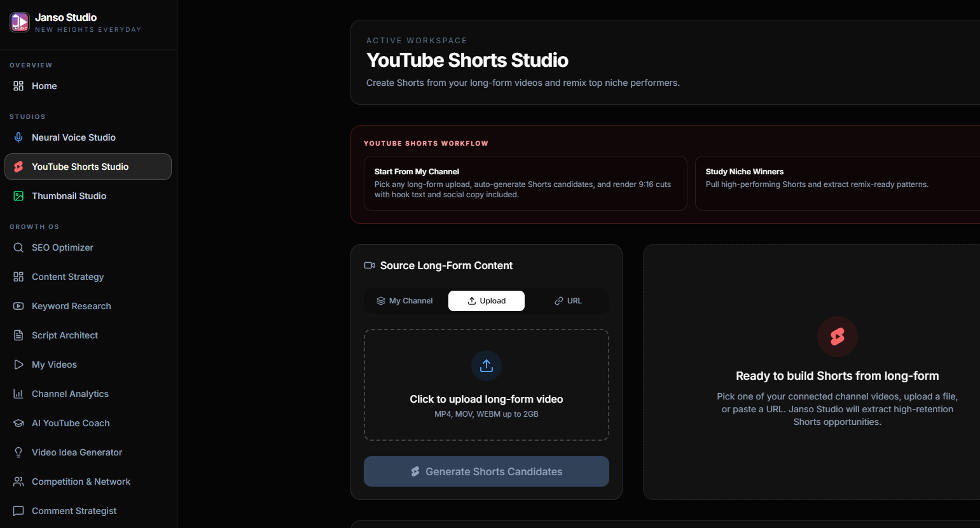Image resolution: width=980 pixels, height=528 pixels.
Task: Click the Thumbnail Studio image icon
Action: [x=18, y=196]
